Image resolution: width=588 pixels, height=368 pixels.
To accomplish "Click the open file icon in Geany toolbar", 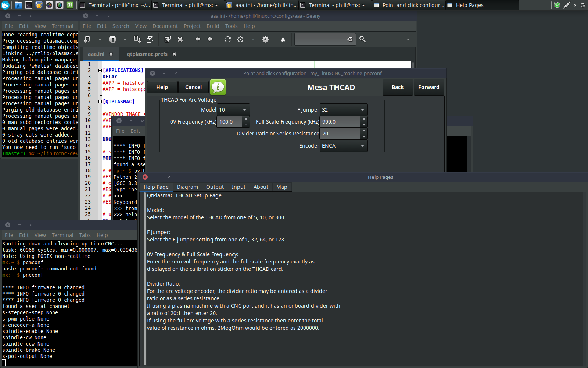I will click(112, 39).
